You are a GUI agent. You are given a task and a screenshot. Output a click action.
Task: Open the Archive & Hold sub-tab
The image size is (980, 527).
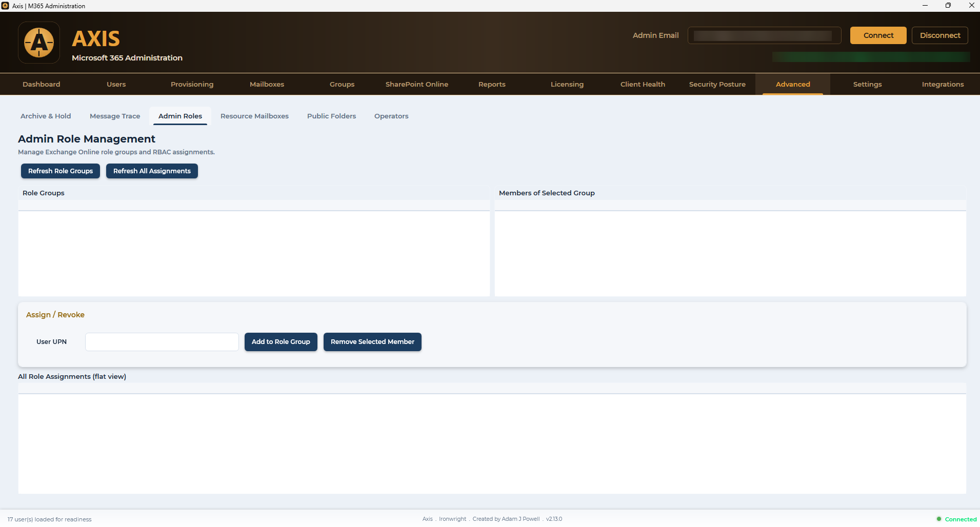(46, 116)
